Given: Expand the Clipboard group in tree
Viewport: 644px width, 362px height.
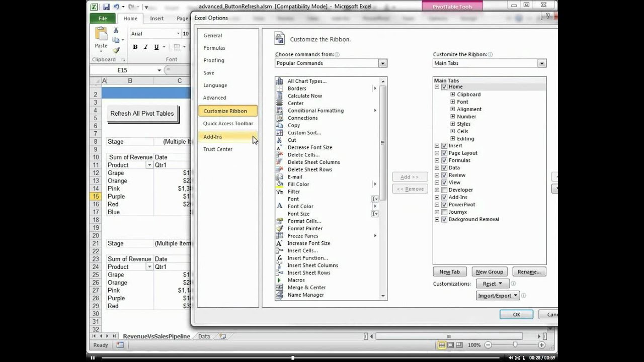Looking at the screenshot, I should 453,95.
